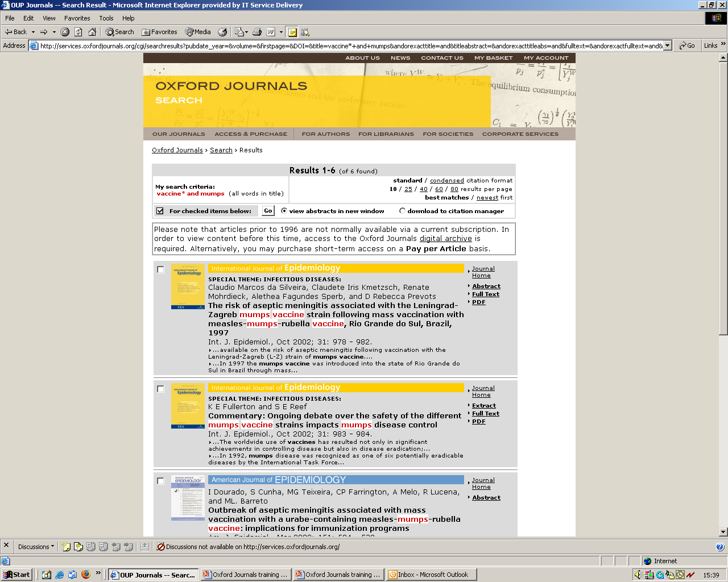Open PDF of Fullerton and Reef commentary

[x=479, y=422]
